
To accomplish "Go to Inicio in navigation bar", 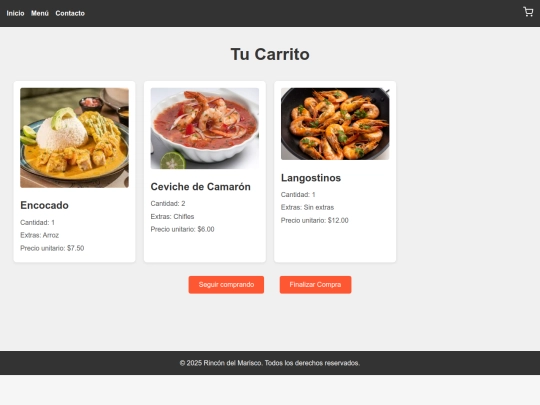I will [x=15, y=13].
